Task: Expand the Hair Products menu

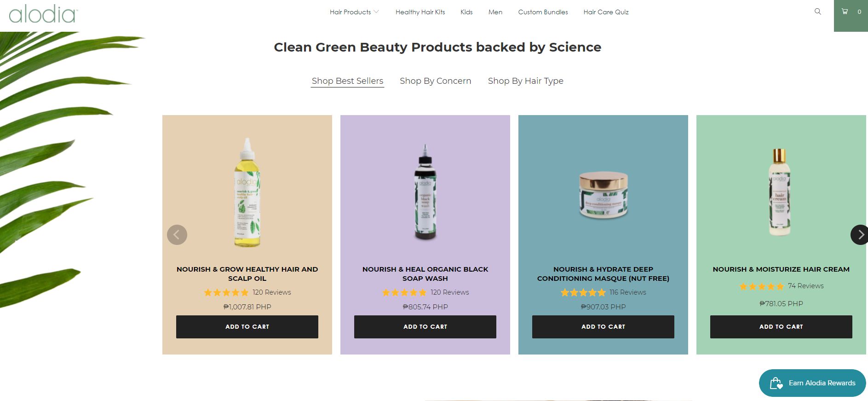Action: [354, 12]
